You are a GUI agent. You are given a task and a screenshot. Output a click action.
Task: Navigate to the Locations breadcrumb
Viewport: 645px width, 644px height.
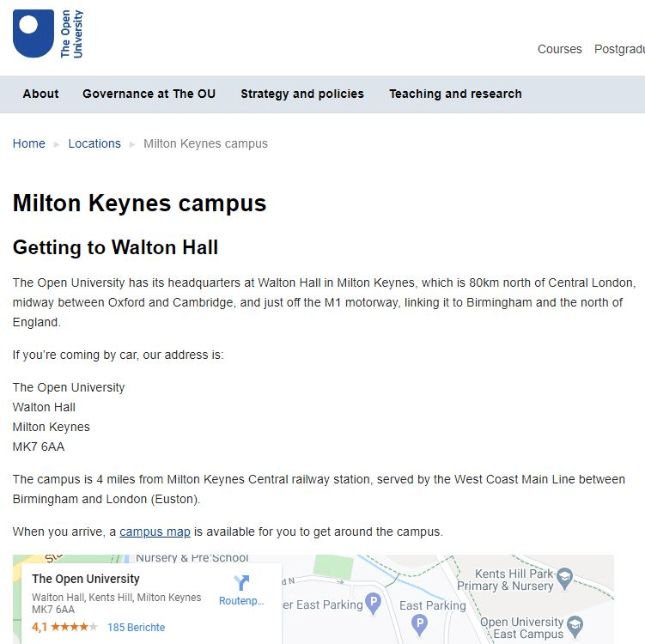(x=94, y=143)
